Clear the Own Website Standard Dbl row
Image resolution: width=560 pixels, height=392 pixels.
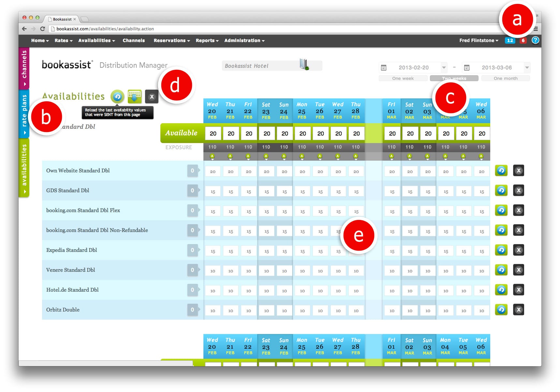tap(519, 170)
